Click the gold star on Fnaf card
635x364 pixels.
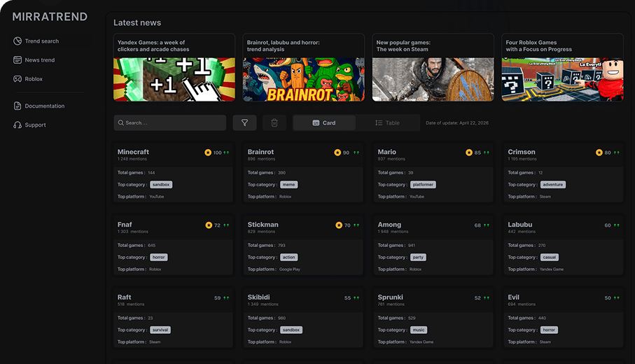209,225
